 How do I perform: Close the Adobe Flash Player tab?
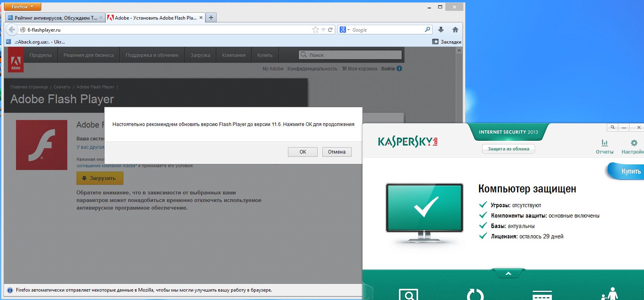click(x=201, y=18)
